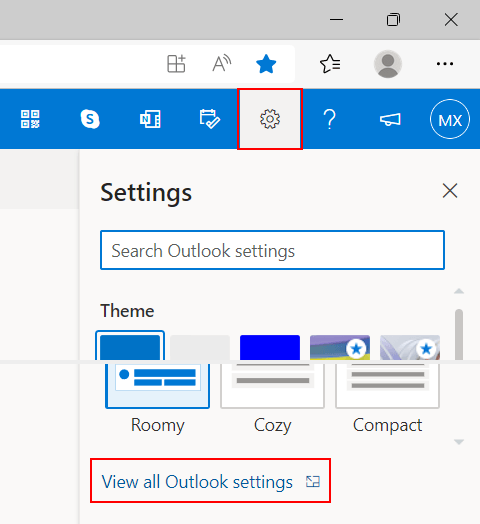Select the default blue theme swatch
Image resolution: width=480 pixels, height=524 pixels.
pos(130,346)
